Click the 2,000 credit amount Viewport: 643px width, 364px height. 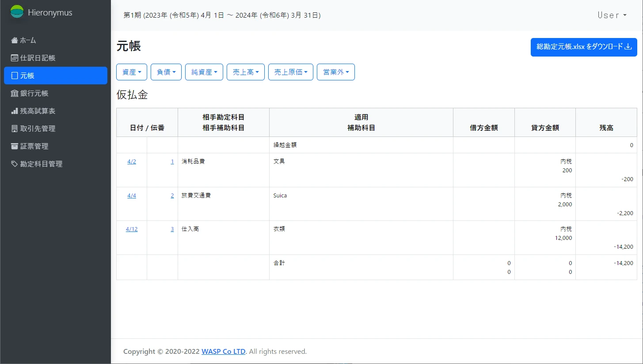pos(565,205)
